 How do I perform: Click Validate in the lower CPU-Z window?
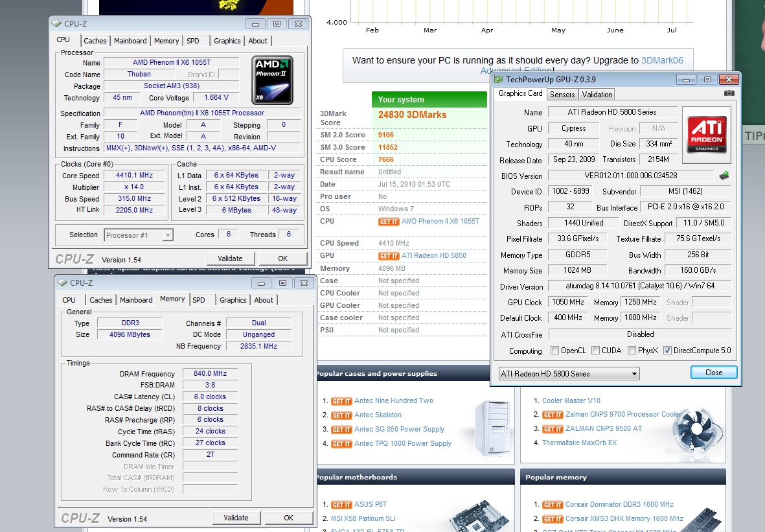pyautogui.click(x=236, y=518)
